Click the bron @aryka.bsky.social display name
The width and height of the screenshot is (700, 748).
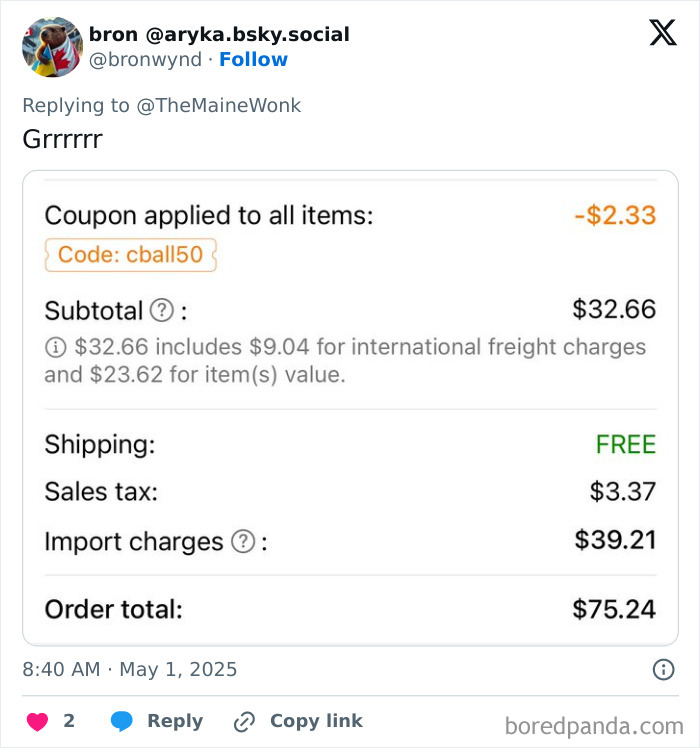(x=219, y=35)
